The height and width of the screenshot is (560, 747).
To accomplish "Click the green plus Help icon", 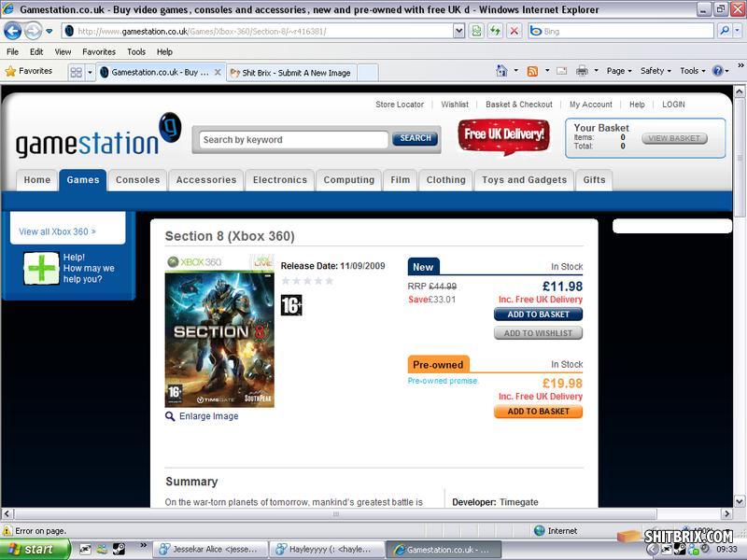I will point(41,268).
